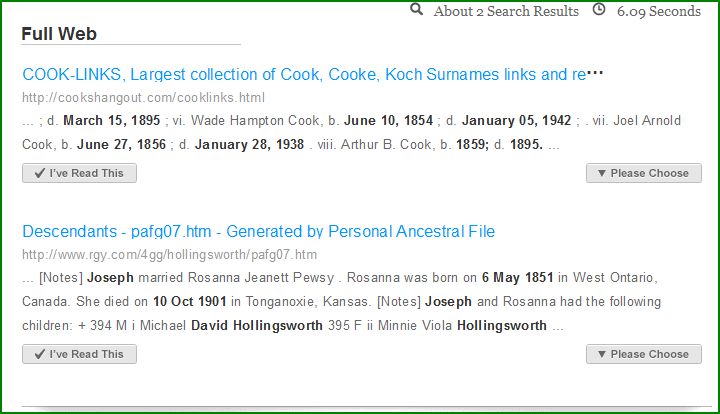Open Please Choose dropdown for Descendants result
Image resolution: width=720 pixels, height=414 pixels.
(x=644, y=354)
